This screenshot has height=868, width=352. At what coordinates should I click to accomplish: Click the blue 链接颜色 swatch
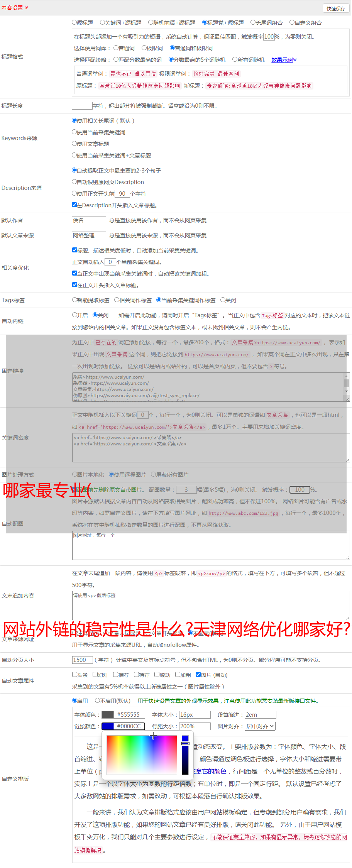coord(108,726)
